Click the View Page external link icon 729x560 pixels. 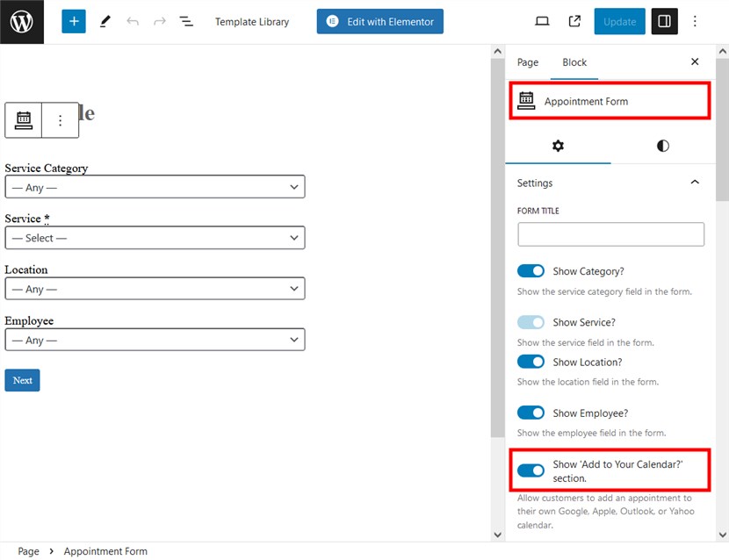(x=574, y=21)
